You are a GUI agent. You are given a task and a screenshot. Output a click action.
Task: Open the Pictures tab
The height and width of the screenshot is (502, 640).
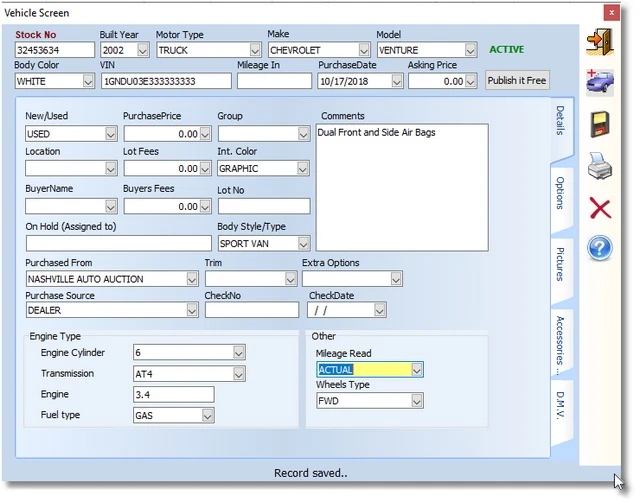point(561,265)
